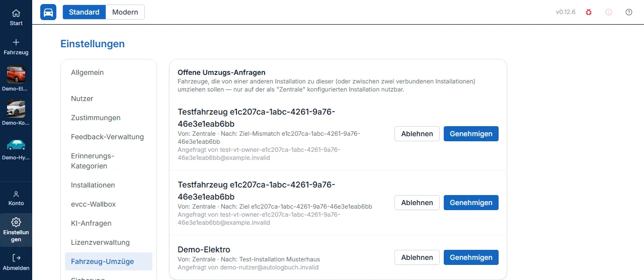Click the Einstellungen page heading
Screen dimensions: 644x280
tap(93, 44)
